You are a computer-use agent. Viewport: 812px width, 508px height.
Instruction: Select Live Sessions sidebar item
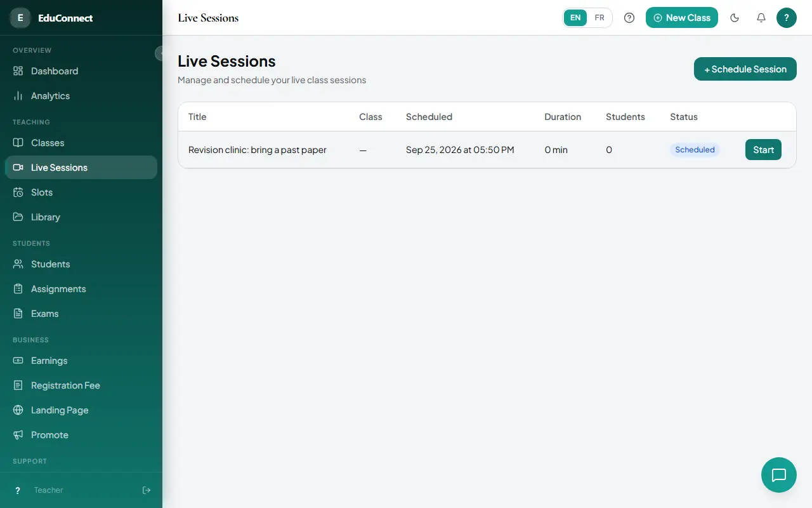pos(81,168)
